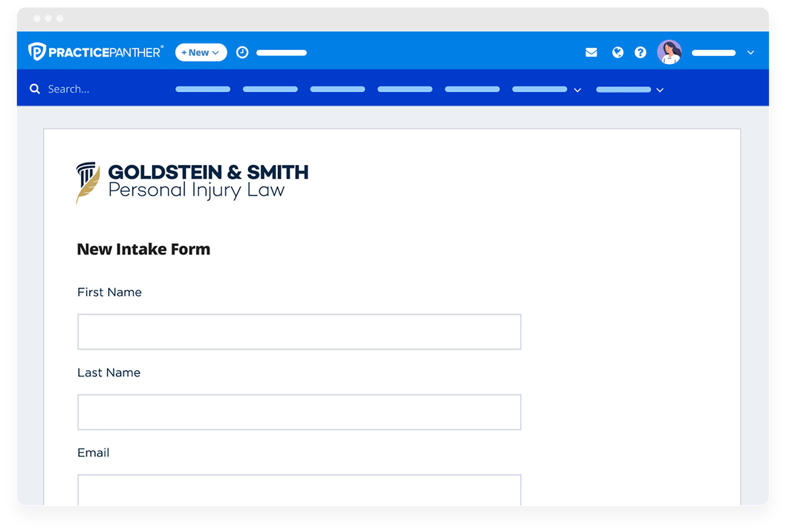Click the globe icon in header
The height and width of the screenshot is (532, 786).
[618, 53]
